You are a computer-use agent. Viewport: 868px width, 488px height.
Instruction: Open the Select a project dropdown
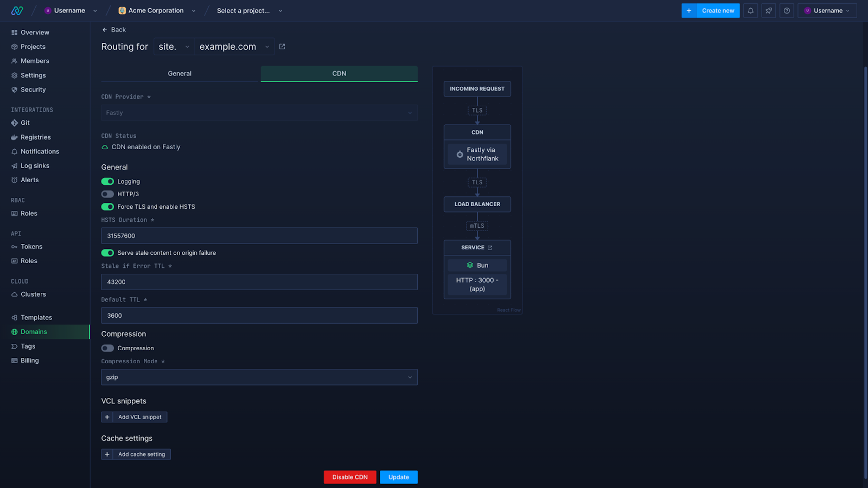coord(250,10)
